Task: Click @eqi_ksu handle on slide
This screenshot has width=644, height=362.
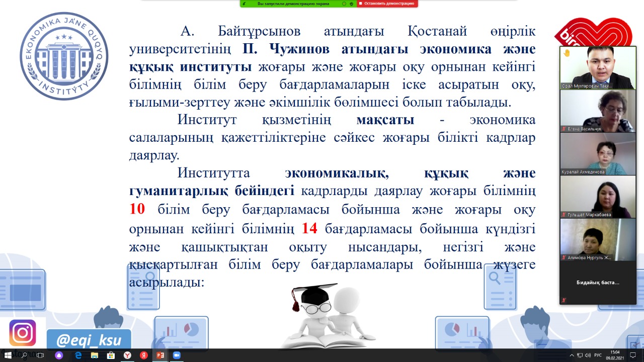Action: 89,340
